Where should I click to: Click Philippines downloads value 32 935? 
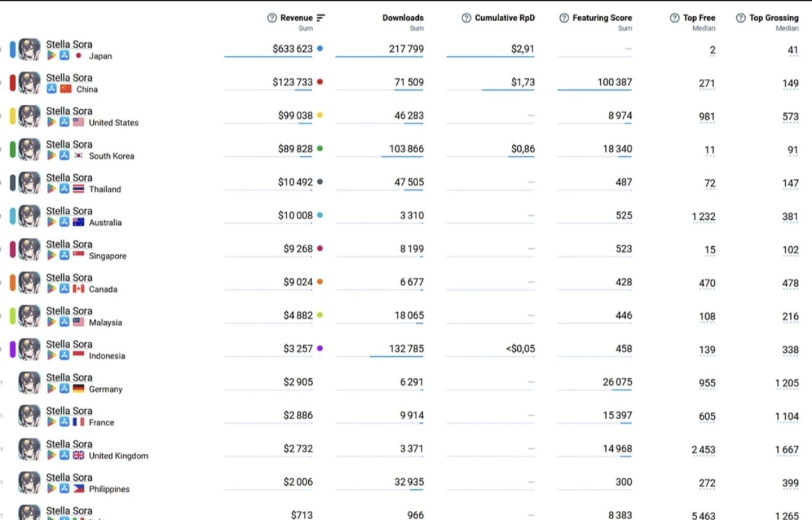(409, 482)
